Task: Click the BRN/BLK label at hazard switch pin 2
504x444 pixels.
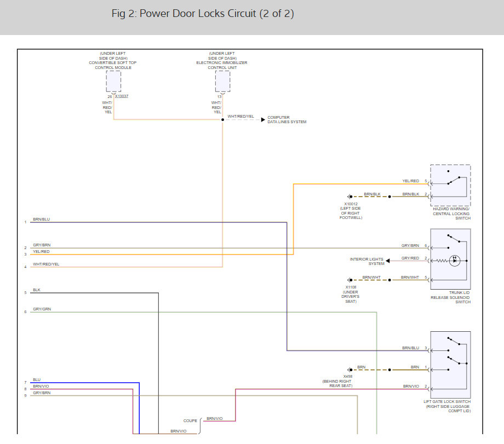Action: coord(411,194)
